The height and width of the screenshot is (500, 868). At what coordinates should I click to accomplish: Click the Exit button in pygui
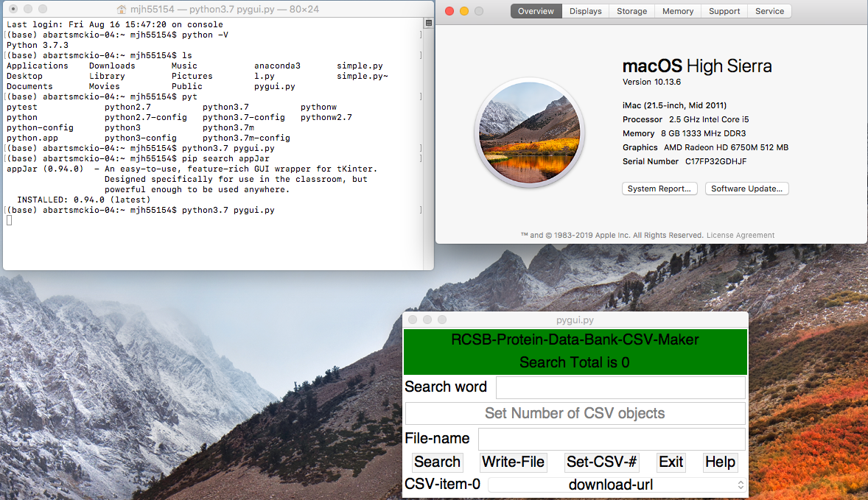(671, 462)
